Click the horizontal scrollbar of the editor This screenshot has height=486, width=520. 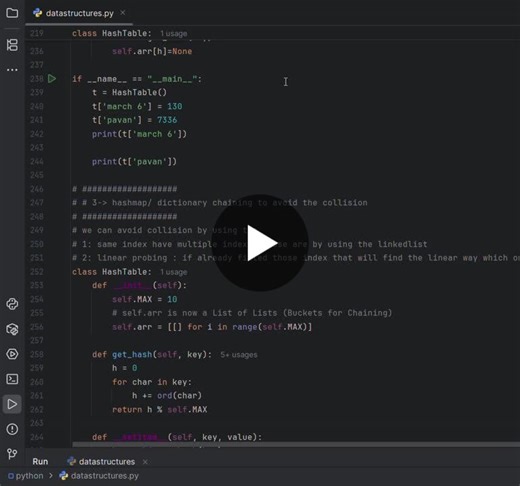(x=296, y=444)
